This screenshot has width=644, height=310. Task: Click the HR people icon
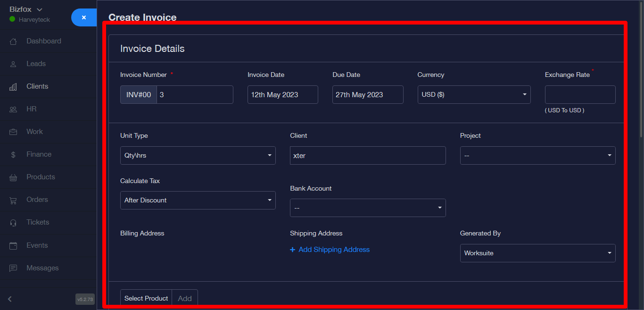pyautogui.click(x=13, y=109)
